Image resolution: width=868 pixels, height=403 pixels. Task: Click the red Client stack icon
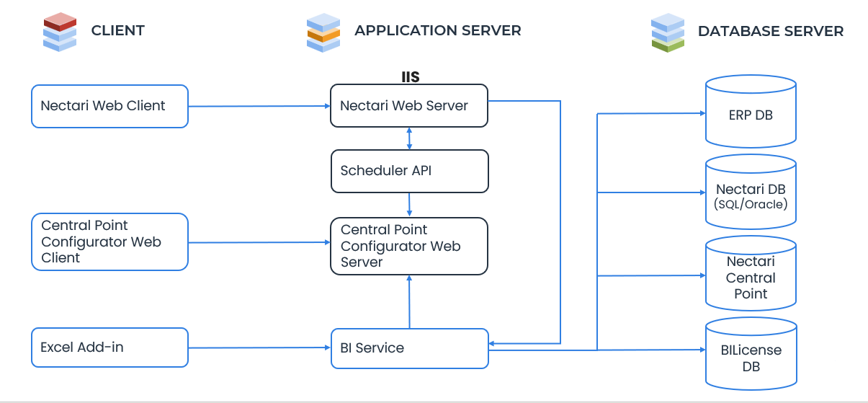tap(59, 32)
